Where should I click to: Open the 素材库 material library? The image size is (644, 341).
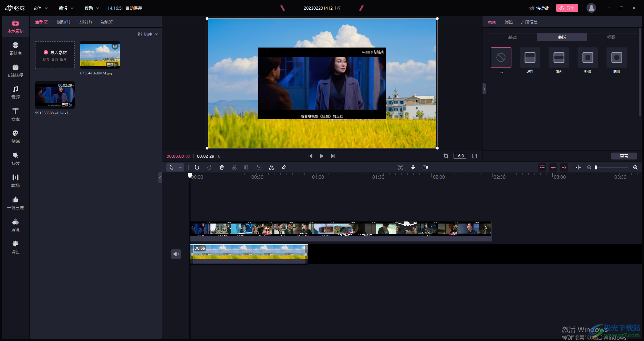click(x=15, y=49)
